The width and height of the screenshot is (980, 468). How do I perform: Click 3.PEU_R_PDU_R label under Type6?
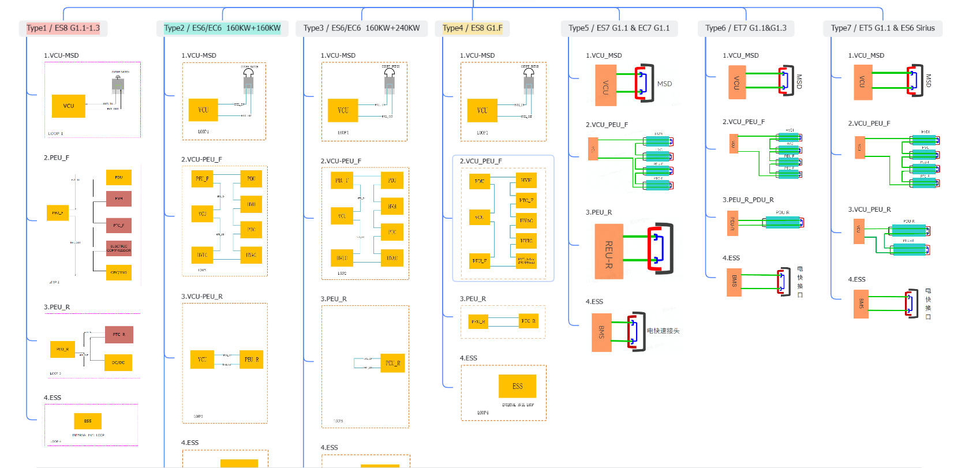click(x=748, y=200)
